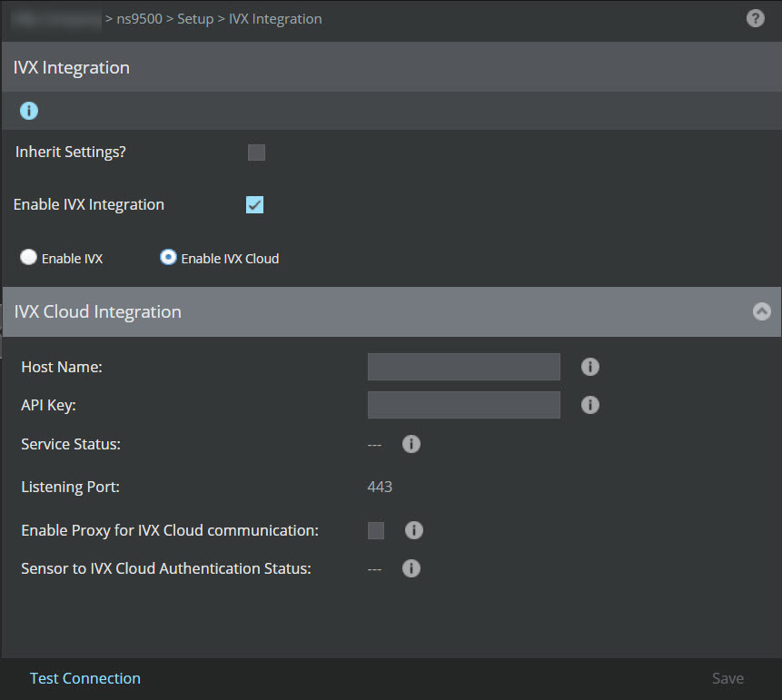Show info for Host Name field
The height and width of the screenshot is (700, 782).
(590, 367)
